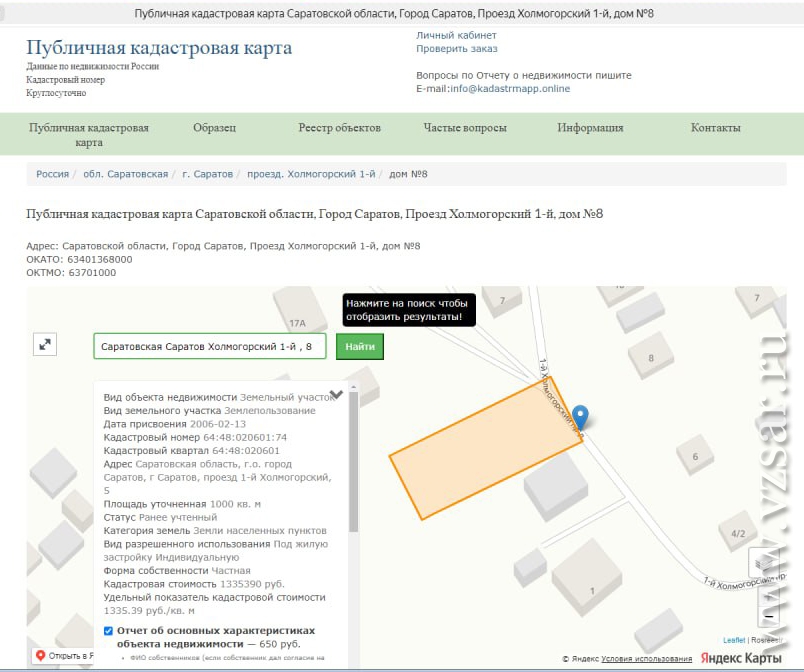Navigate to 'обл. Саратовская' breadcrumb

coord(125,174)
